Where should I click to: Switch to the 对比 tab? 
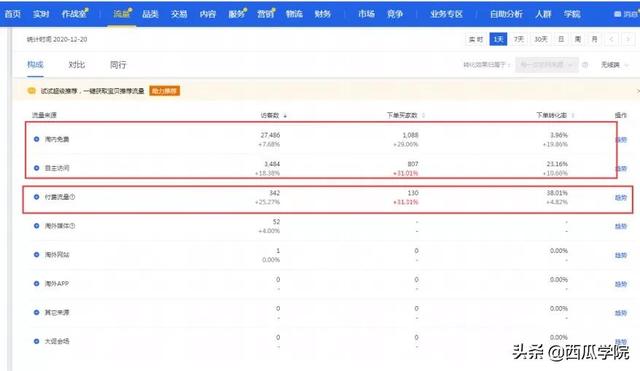coord(77,64)
